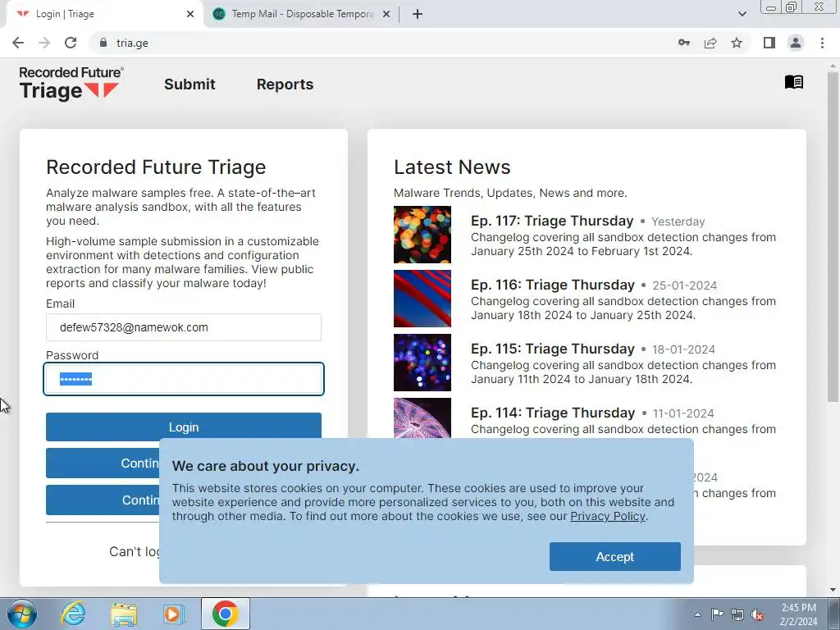This screenshot has height=630, width=840.
Task: Click the Ep. 114 purple thumbnail
Action: coord(422,418)
